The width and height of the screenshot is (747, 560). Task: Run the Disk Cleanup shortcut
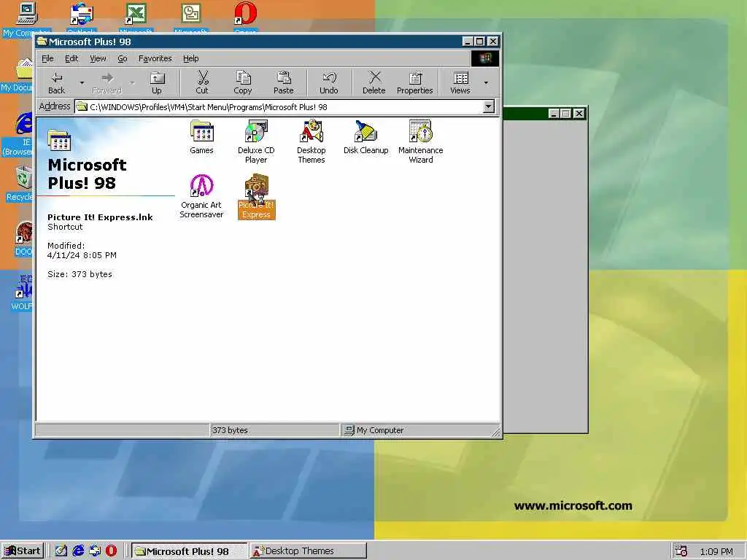click(366, 138)
